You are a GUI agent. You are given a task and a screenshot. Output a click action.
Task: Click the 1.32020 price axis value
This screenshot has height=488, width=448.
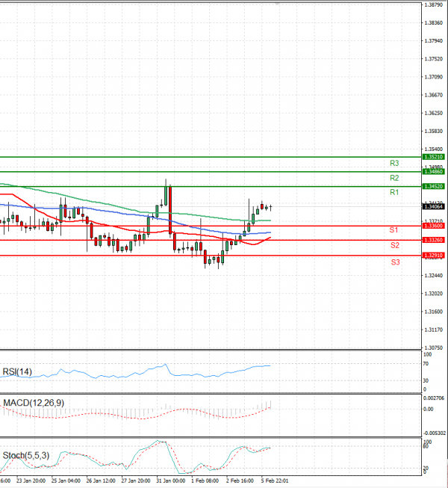(434, 294)
